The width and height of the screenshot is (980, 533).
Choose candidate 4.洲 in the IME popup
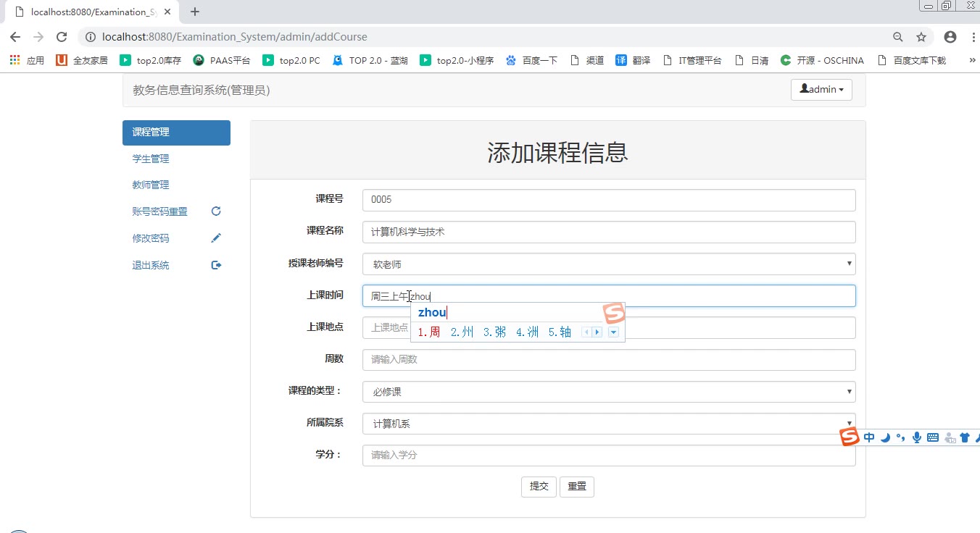pos(527,332)
